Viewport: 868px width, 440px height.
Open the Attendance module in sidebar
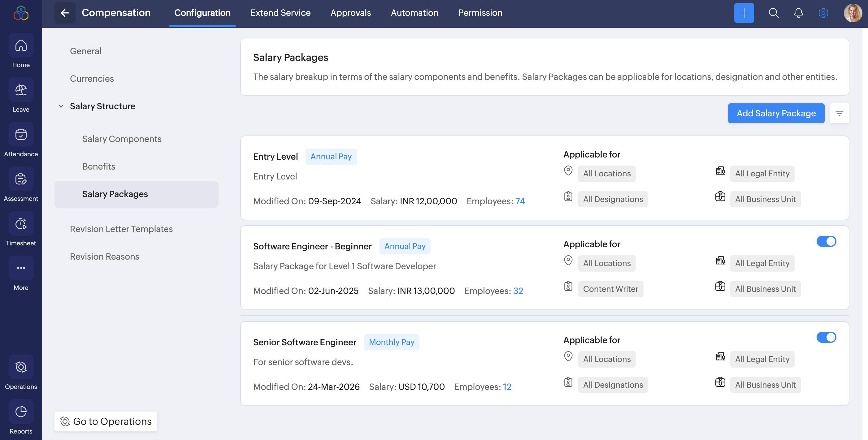(x=21, y=135)
